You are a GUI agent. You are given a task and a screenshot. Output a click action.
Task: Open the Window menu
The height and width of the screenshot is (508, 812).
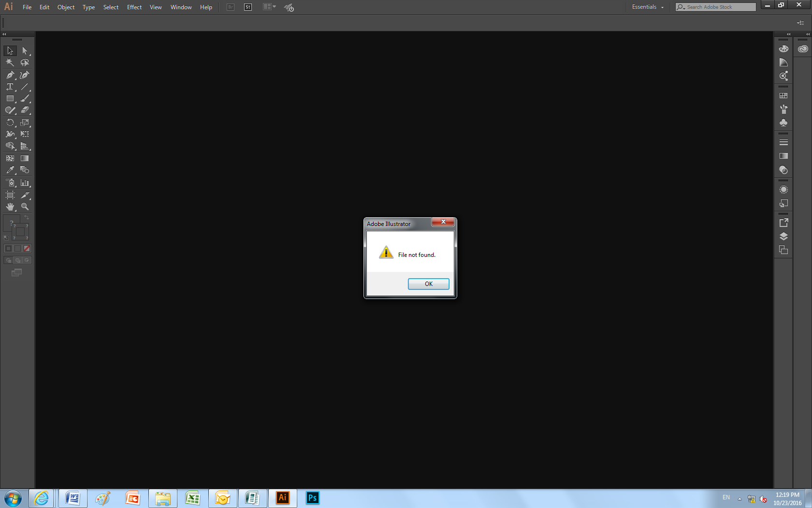coord(181,7)
